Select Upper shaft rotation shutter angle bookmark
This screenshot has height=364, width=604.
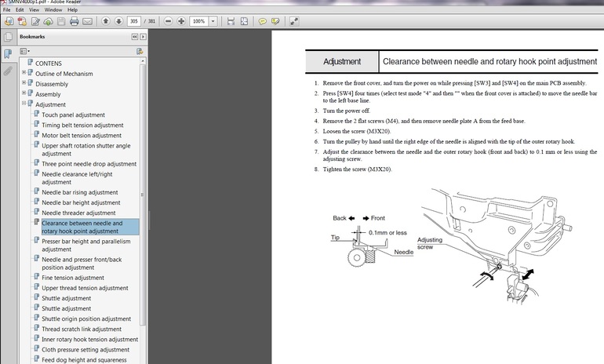pyautogui.click(x=86, y=150)
